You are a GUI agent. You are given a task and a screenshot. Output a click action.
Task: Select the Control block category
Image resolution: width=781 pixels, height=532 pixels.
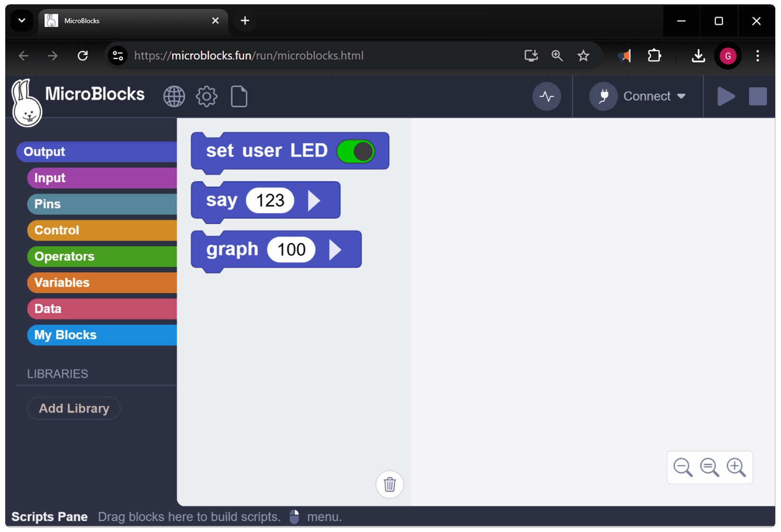click(x=102, y=230)
